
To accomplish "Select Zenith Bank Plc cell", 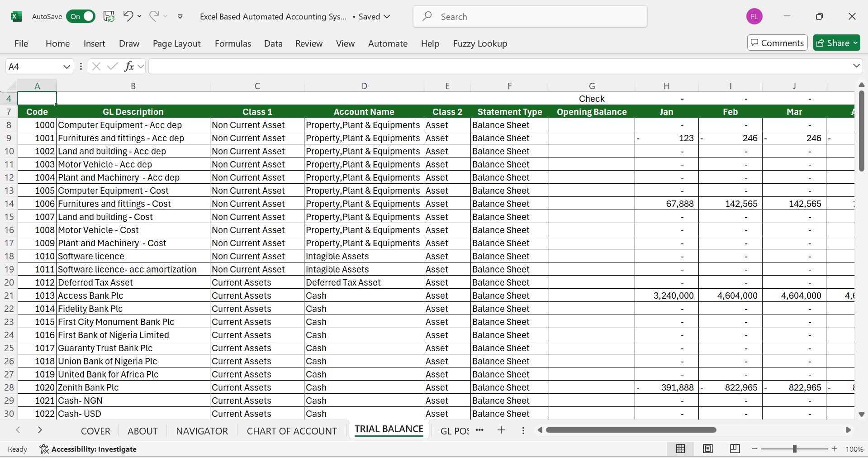I will pyautogui.click(x=133, y=387).
